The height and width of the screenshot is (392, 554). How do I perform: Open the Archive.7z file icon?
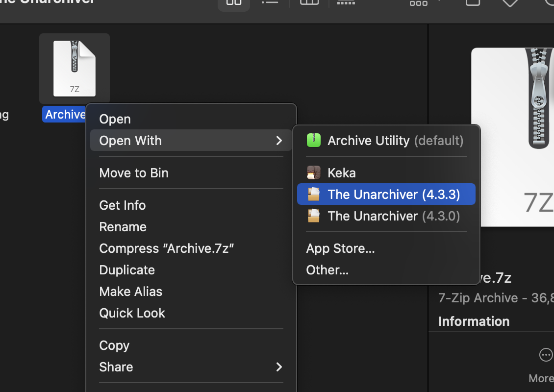(74, 69)
